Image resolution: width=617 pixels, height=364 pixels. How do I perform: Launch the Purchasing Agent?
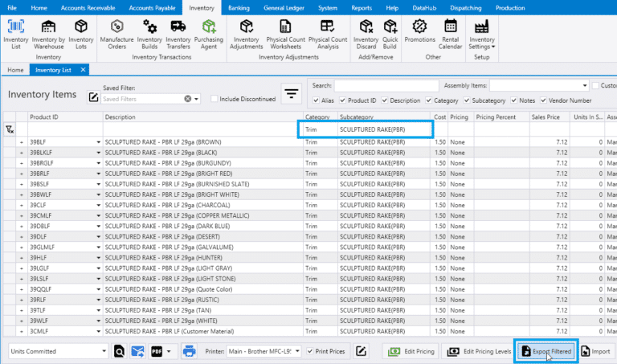click(x=209, y=35)
